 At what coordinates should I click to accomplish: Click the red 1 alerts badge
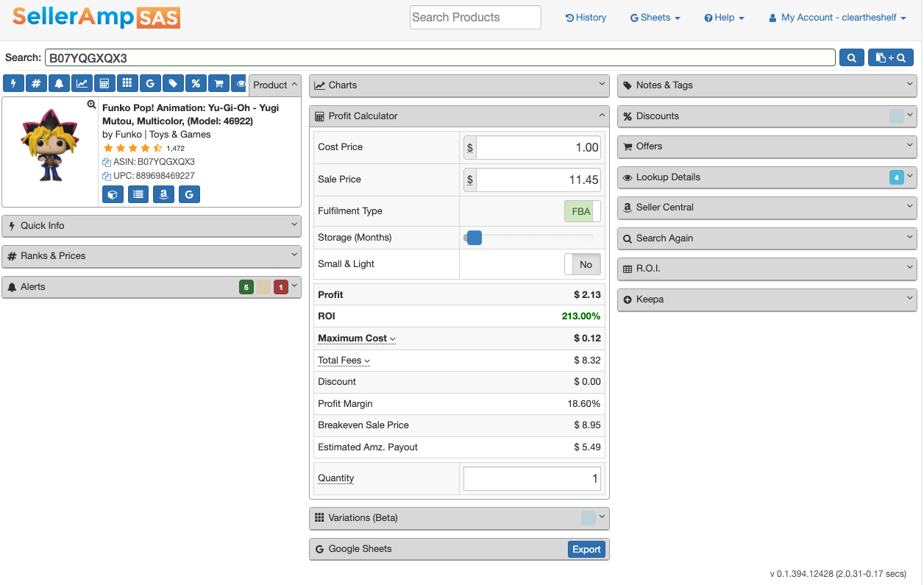[x=281, y=287]
